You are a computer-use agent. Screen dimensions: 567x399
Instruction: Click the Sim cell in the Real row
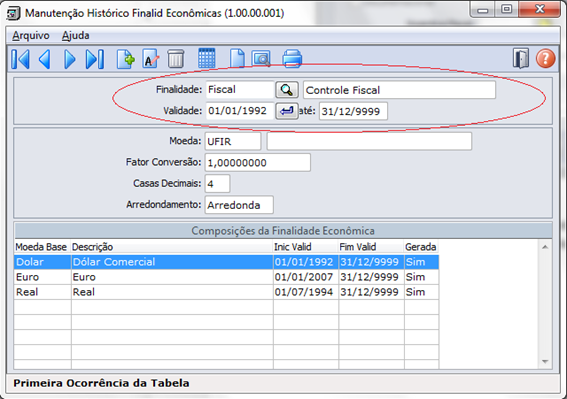pyautogui.click(x=421, y=292)
